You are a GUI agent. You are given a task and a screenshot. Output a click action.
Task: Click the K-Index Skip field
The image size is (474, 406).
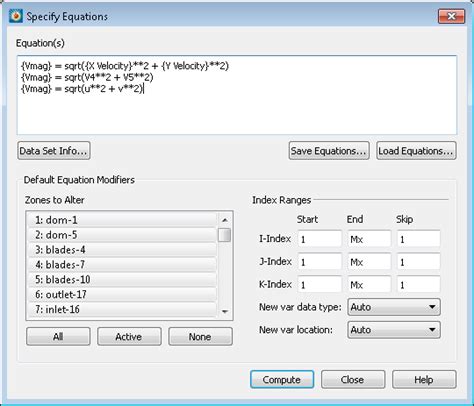[418, 285]
